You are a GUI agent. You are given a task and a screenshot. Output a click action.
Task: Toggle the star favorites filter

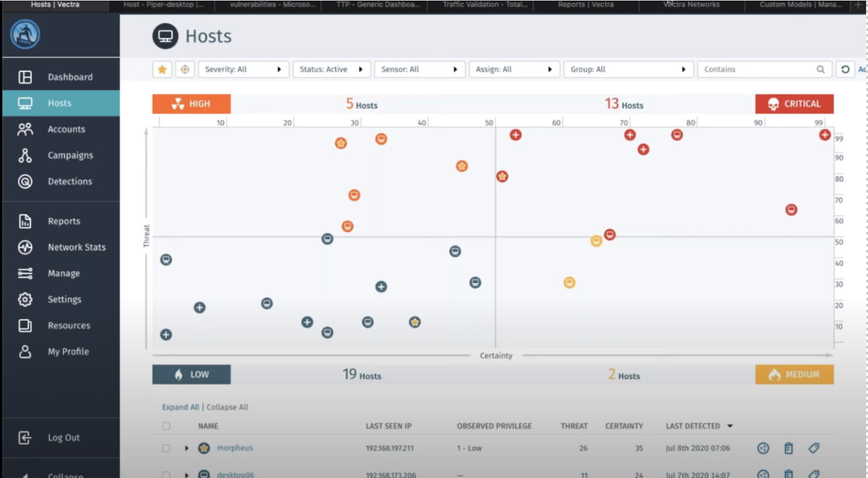pos(162,69)
